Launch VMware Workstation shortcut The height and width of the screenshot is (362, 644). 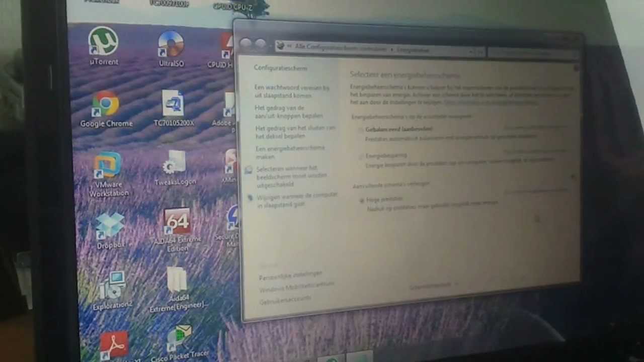pos(108,174)
